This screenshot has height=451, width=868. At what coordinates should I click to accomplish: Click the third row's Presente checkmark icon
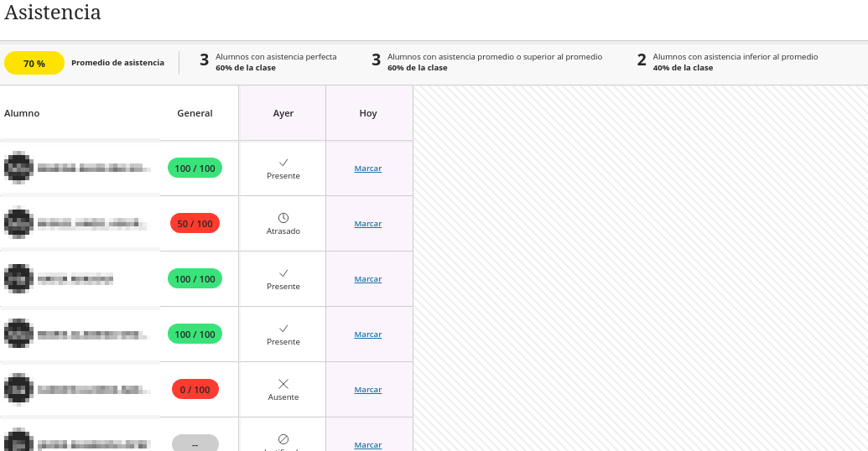coord(283,273)
